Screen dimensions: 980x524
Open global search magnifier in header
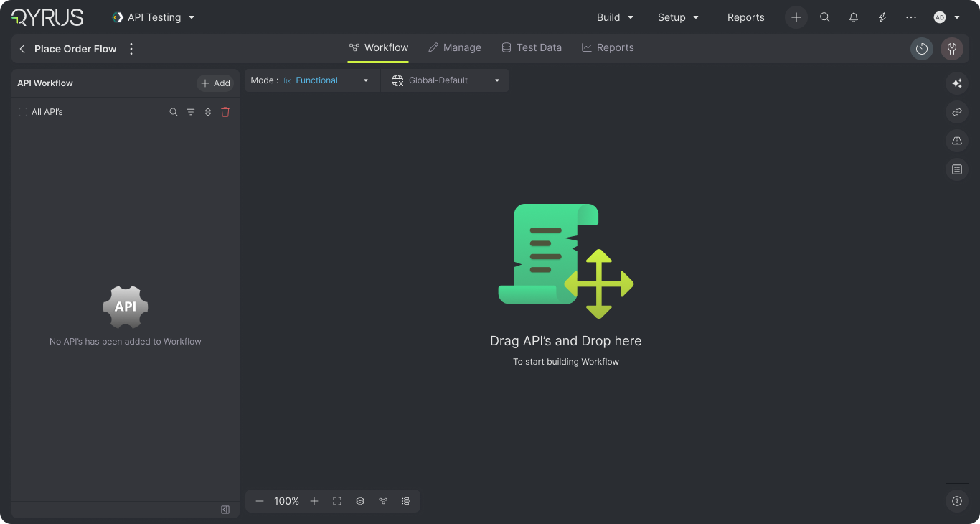pos(825,17)
